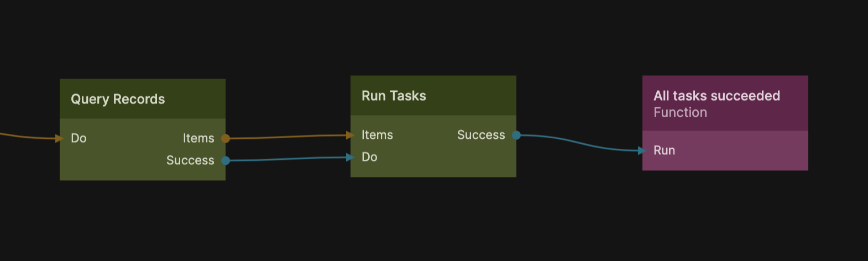Click the Run input arrow on function node
Image resolution: width=868 pixels, height=261 pixels.
point(642,150)
